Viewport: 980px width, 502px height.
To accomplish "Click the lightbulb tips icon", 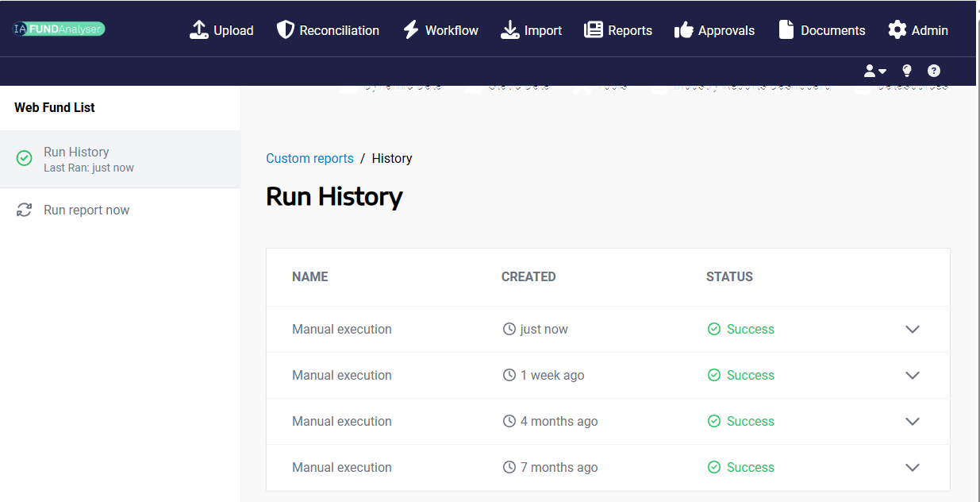I will pyautogui.click(x=907, y=71).
